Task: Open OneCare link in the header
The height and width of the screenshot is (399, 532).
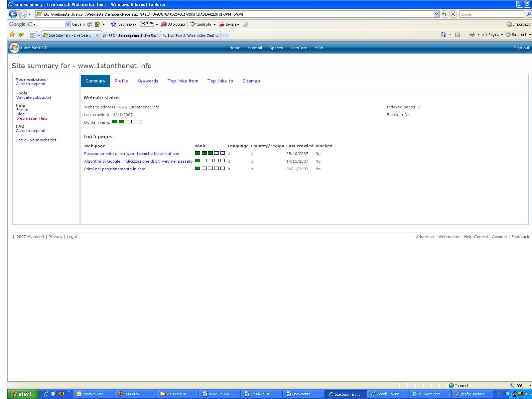Action: click(x=299, y=48)
